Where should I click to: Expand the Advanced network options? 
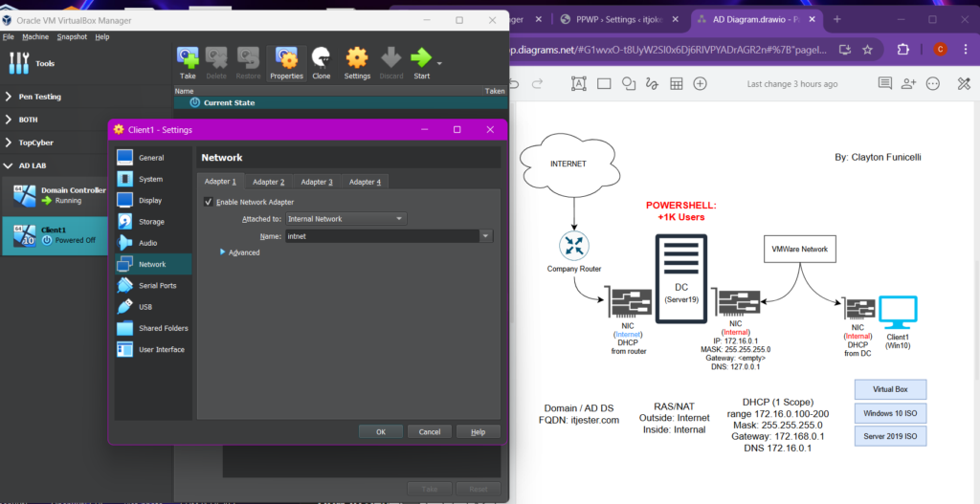tap(240, 252)
